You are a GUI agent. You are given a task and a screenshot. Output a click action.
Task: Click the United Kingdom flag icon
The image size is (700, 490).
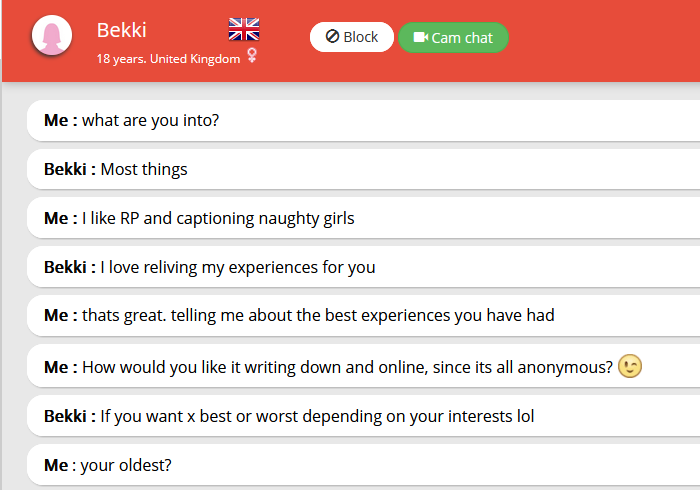pyautogui.click(x=243, y=29)
